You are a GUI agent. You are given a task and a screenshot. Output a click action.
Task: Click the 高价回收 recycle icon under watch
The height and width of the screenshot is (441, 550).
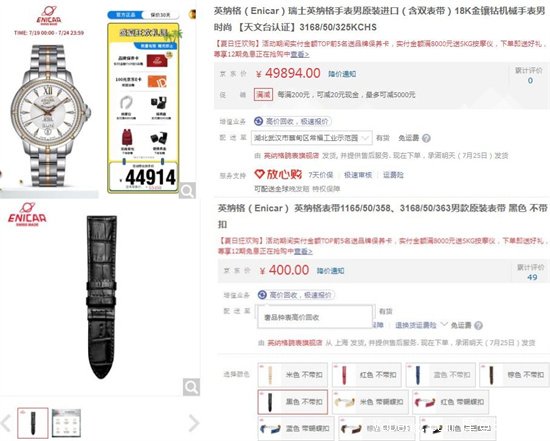coord(259,121)
